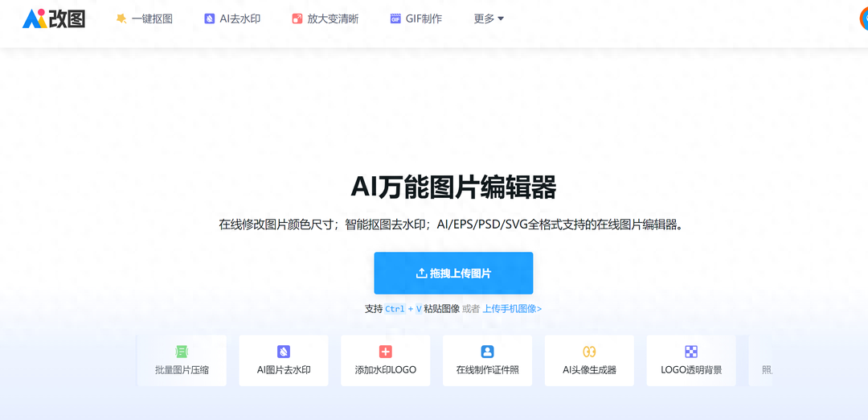The height and width of the screenshot is (420, 868).
Task: Follow the 上传手机图像 link
Action: tap(512, 309)
